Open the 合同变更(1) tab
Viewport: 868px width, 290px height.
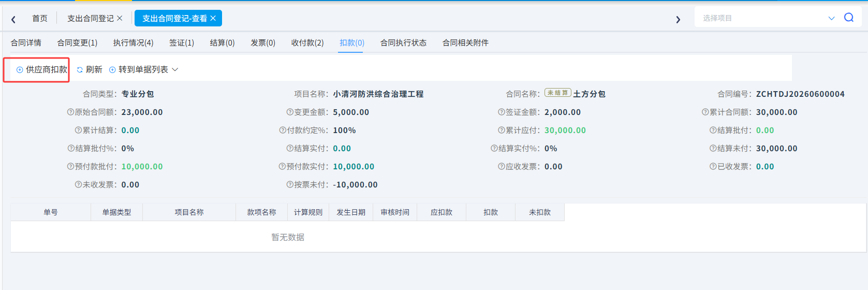coord(77,42)
